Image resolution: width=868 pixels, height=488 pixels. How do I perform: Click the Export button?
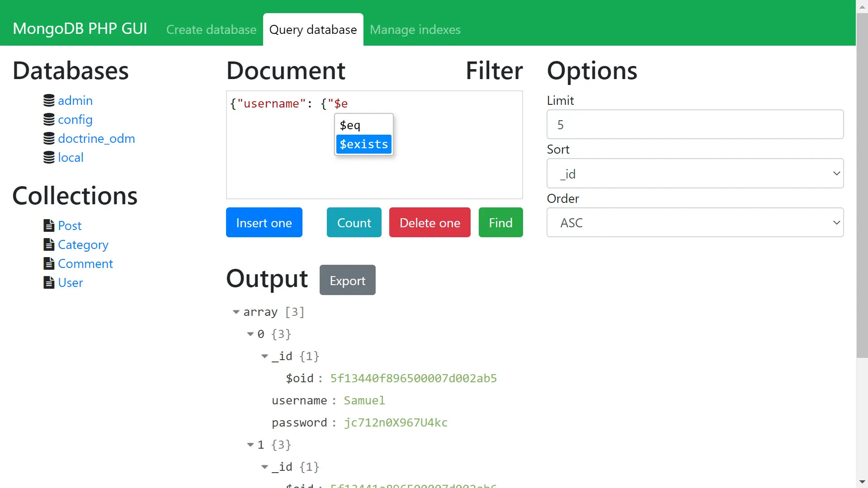347,280
